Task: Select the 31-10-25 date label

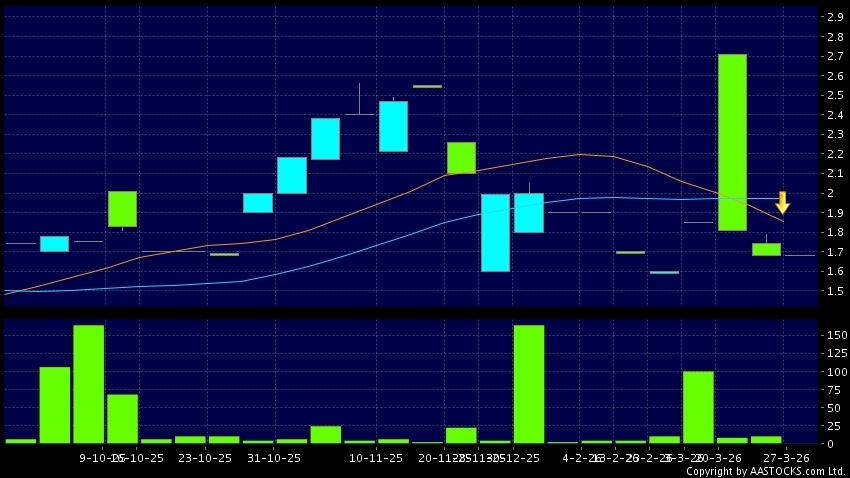Action: pyautogui.click(x=274, y=457)
